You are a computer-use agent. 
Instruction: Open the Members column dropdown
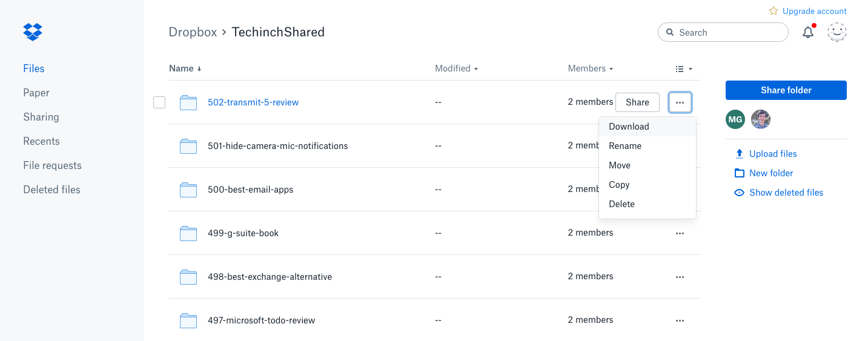point(591,68)
